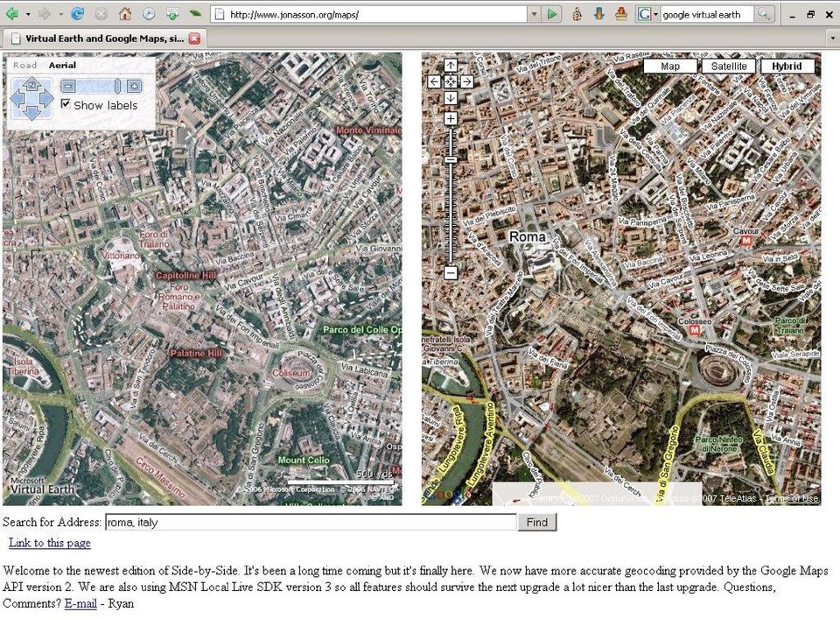This screenshot has width=840, height=619.
Task: Click the Cavour metro station marker
Action: click(x=745, y=241)
